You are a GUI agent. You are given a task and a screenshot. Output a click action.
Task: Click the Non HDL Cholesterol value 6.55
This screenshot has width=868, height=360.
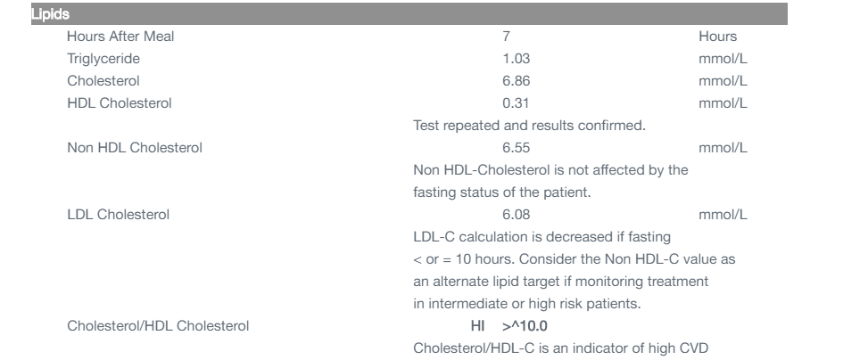pos(514,147)
